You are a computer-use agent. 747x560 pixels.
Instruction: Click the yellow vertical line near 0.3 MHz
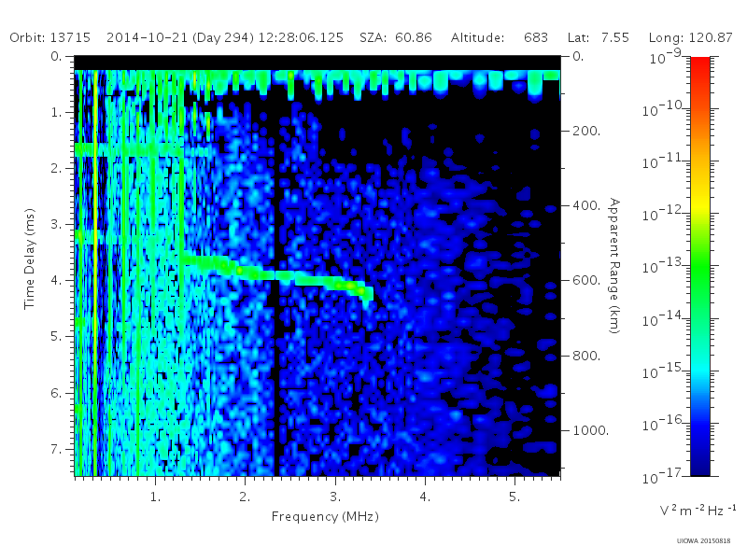pyautogui.click(x=95, y=273)
